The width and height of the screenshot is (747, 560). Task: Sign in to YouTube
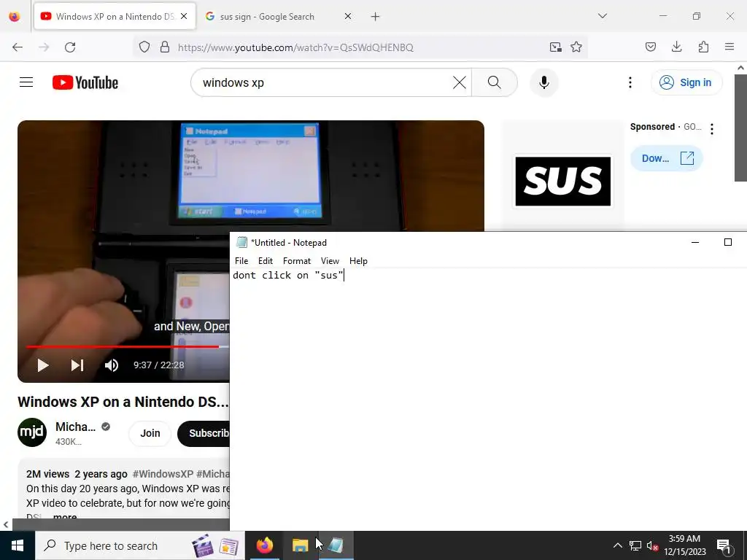click(x=686, y=82)
